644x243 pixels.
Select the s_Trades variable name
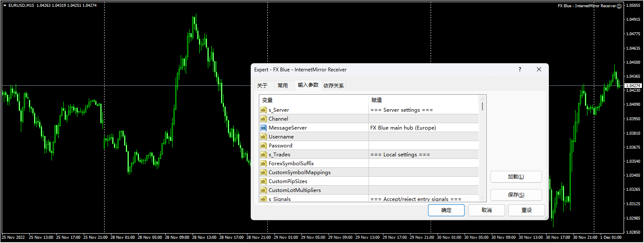[280, 155]
